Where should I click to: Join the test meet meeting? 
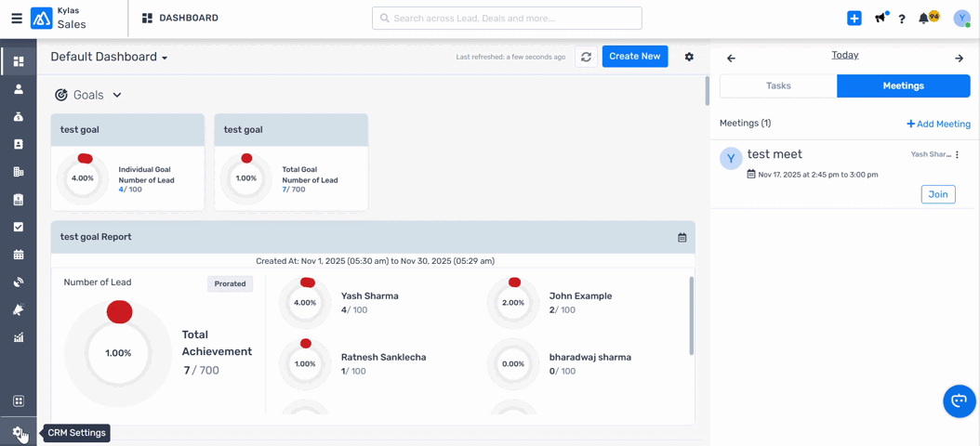click(937, 194)
